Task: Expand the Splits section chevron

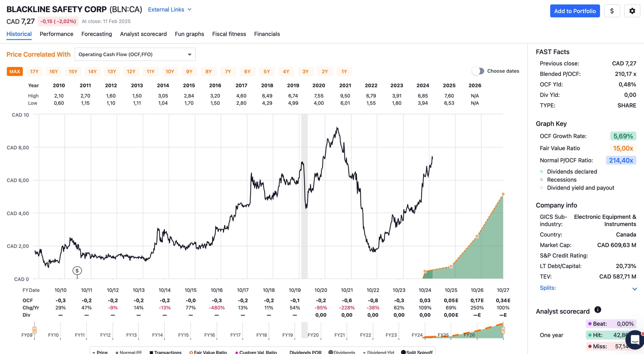Action: [x=634, y=289]
